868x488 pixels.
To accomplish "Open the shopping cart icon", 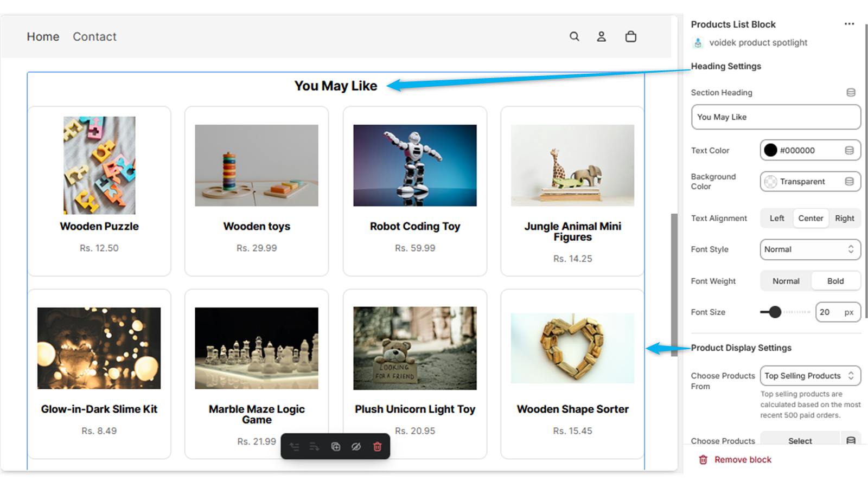I will pos(630,36).
